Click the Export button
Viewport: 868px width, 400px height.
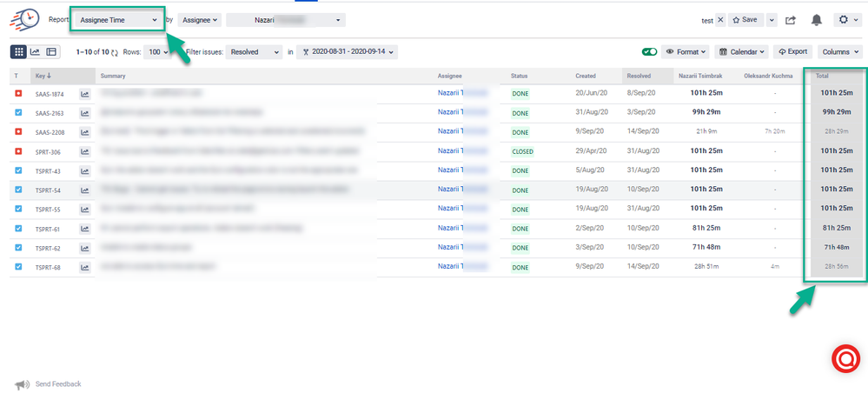(x=792, y=51)
